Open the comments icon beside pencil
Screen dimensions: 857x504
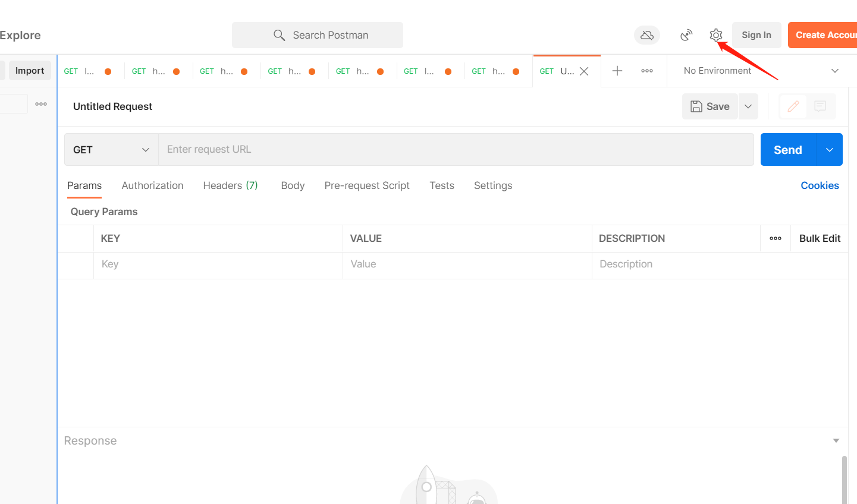[820, 106]
